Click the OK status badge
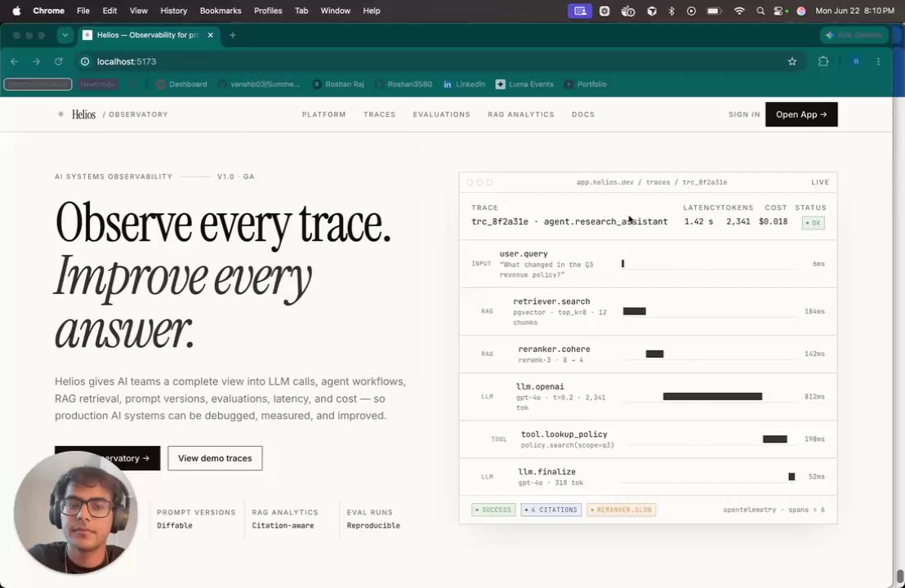This screenshot has width=905, height=588. coord(813,223)
